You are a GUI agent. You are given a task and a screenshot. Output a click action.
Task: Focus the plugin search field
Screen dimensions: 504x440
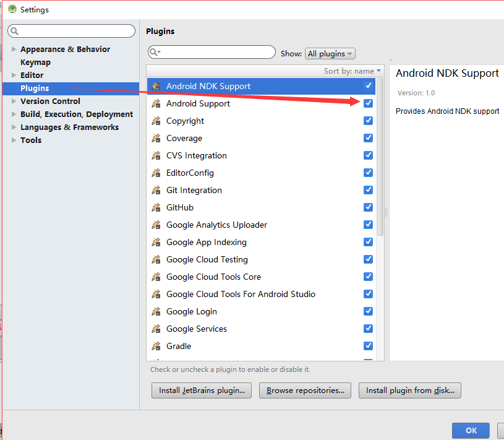[212, 52]
